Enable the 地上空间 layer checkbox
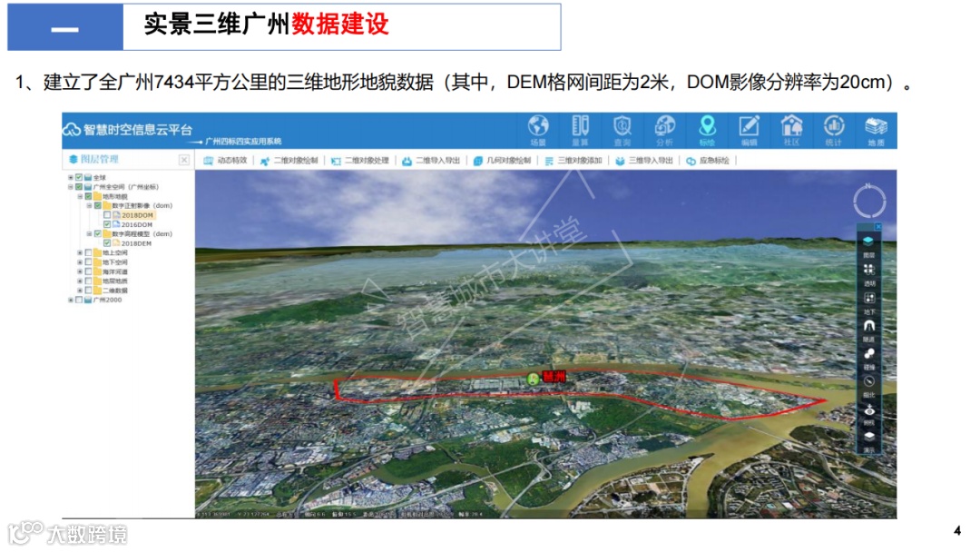Viewport: 980px width, 552px height. (88, 253)
